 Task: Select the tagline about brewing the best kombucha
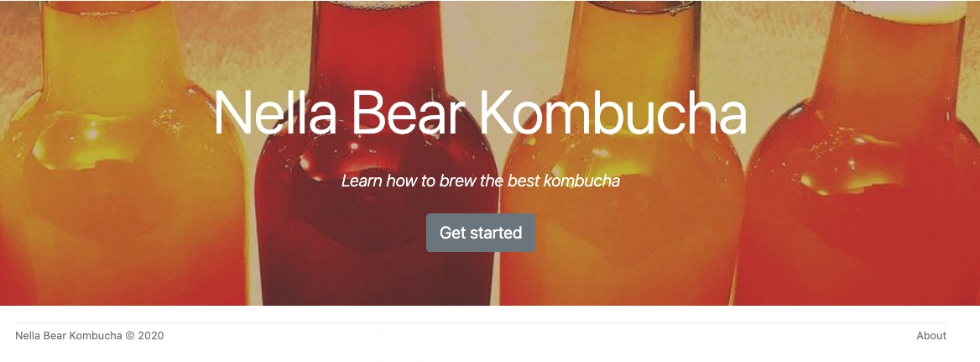coord(480,181)
